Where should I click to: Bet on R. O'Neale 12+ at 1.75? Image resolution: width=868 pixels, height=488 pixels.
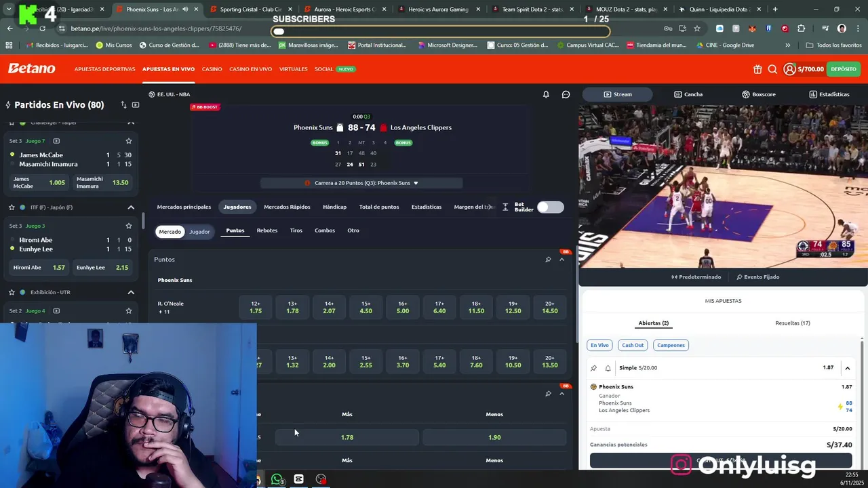[x=256, y=308]
